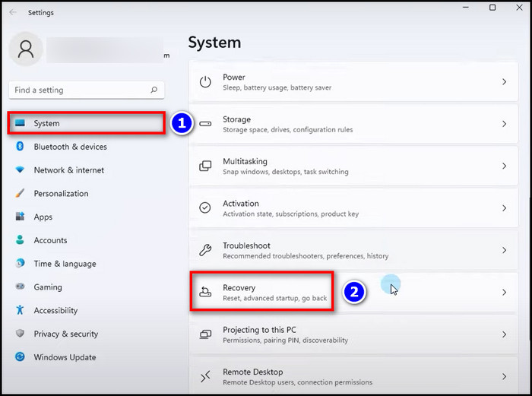Screen dimensions: 532x396
Task: Go to Network & internet
Action: coord(69,170)
